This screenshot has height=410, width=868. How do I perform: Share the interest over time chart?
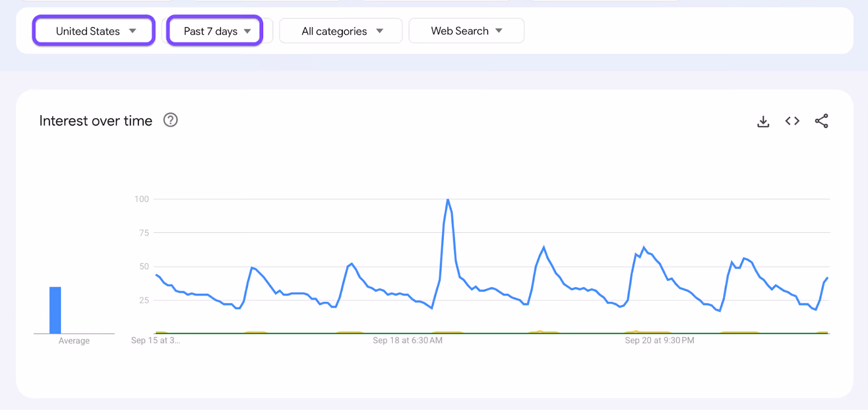click(821, 121)
